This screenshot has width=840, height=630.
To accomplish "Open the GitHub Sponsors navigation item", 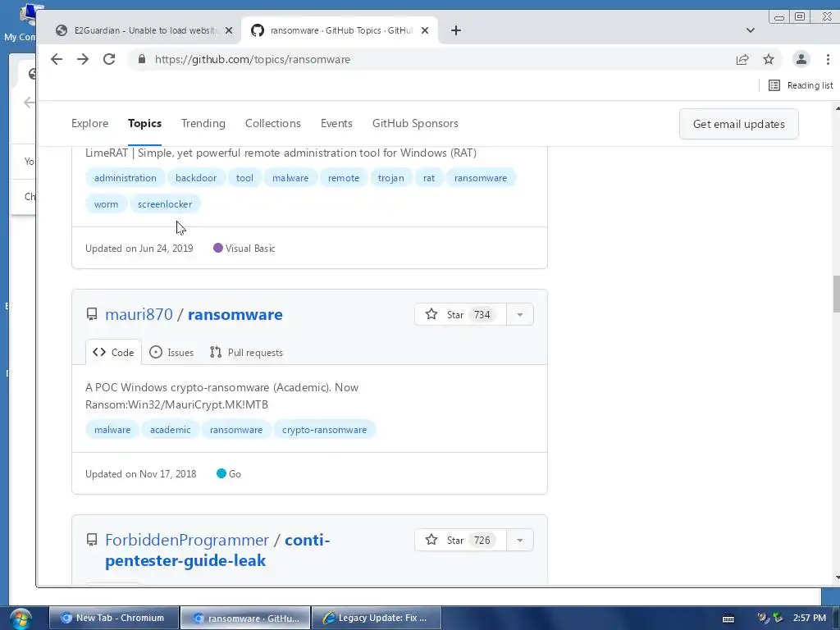I will [415, 123].
